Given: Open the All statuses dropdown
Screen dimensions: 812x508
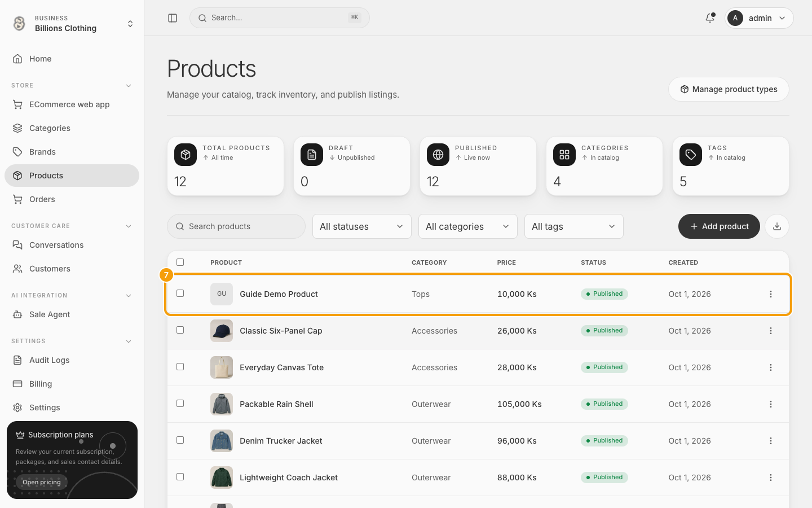Looking at the screenshot, I should pyautogui.click(x=362, y=226).
